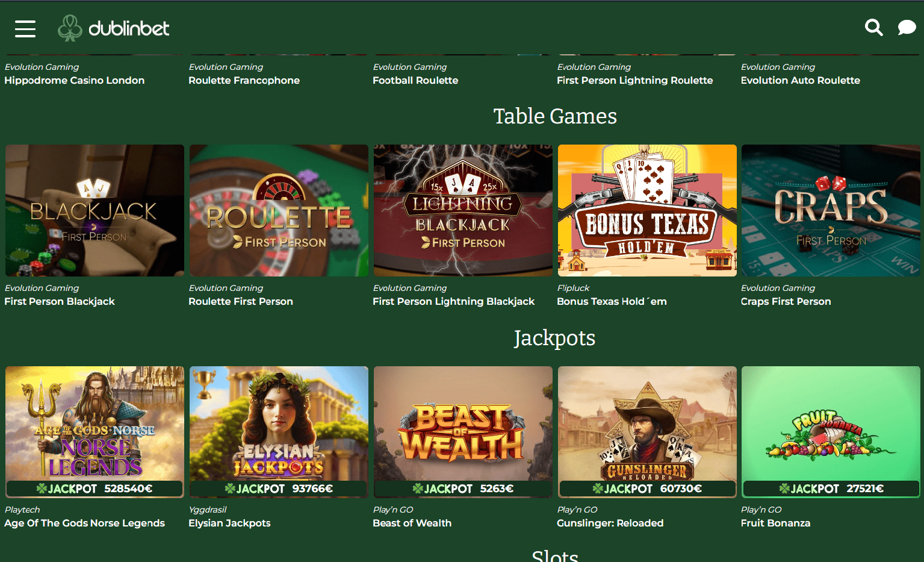Image resolution: width=924 pixels, height=562 pixels.
Task: Open Beast of Wealth jackpot tile
Action: coord(463,432)
